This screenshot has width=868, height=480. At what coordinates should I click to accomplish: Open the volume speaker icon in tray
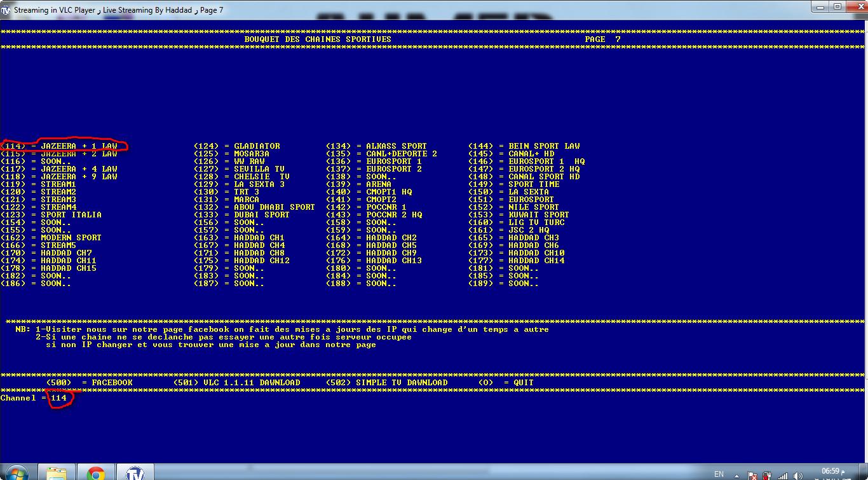(x=798, y=475)
